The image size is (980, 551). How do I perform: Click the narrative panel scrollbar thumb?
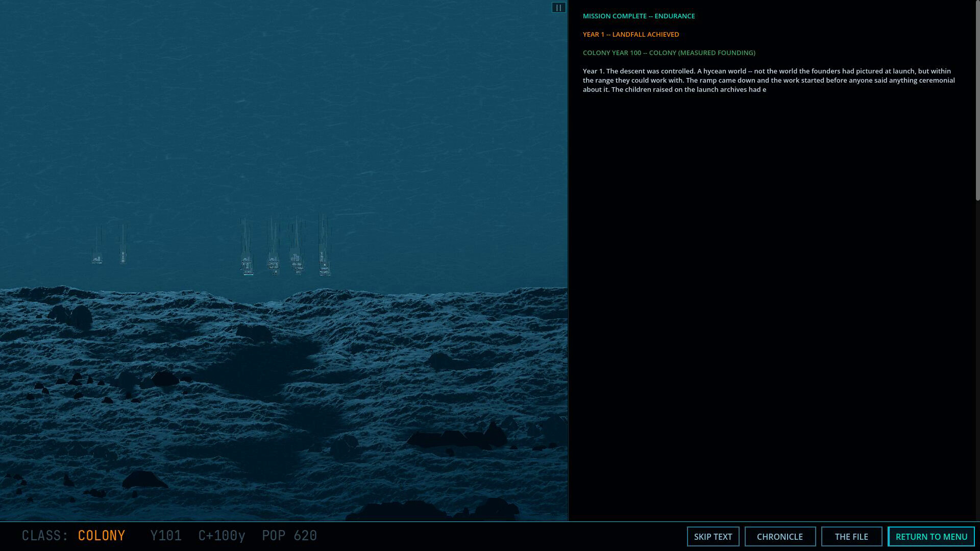[977, 101]
